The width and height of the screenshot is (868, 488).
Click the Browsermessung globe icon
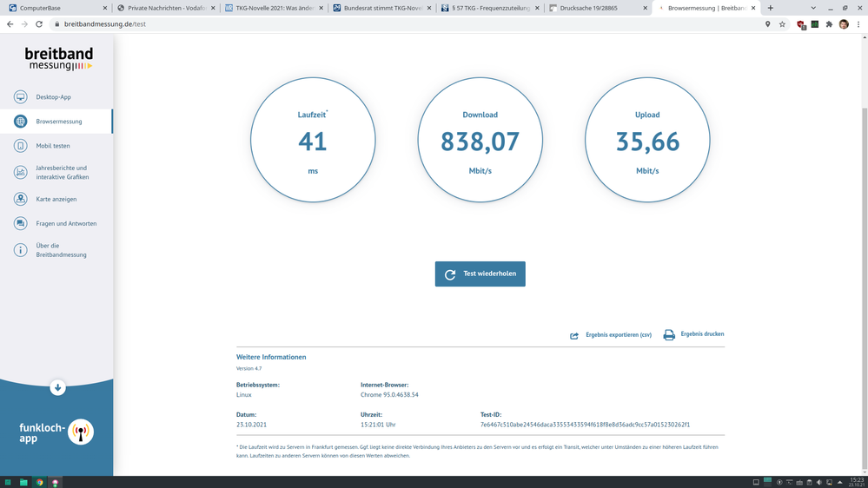coord(21,122)
